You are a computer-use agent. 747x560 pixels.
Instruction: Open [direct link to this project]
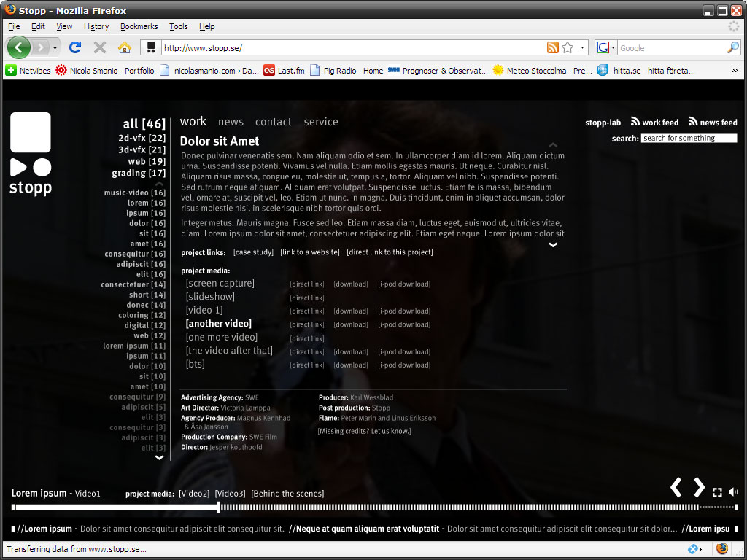(390, 252)
